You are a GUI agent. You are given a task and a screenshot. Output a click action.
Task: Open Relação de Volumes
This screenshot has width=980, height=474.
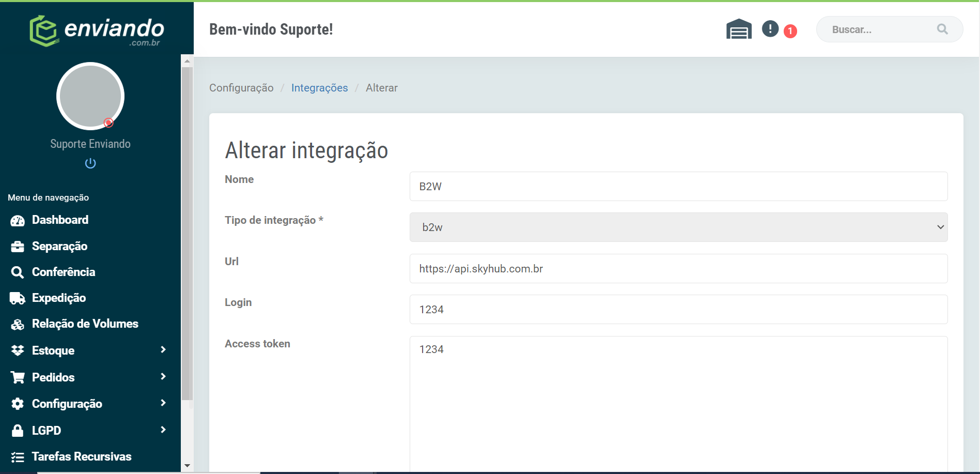coord(85,324)
